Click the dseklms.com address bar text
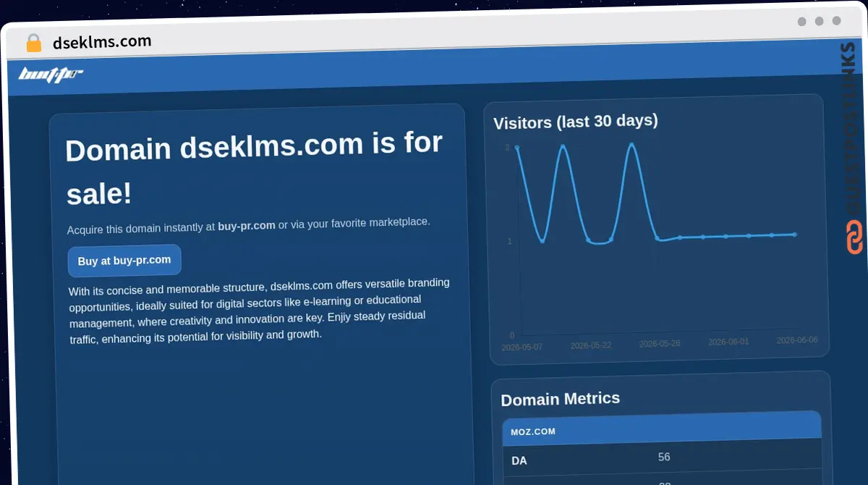This screenshot has width=868, height=485. pos(102,42)
